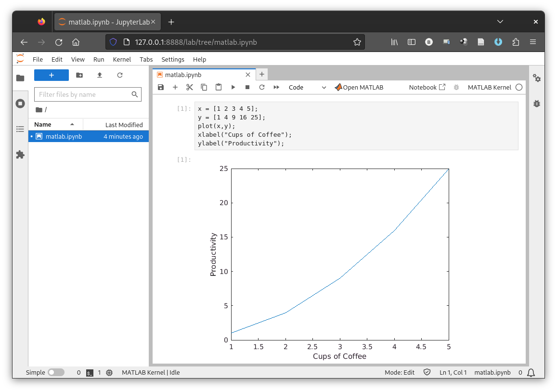This screenshot has width=557, height=392.
Task: Save the matlab.ipynb notebook
Action: click(161, 87)
